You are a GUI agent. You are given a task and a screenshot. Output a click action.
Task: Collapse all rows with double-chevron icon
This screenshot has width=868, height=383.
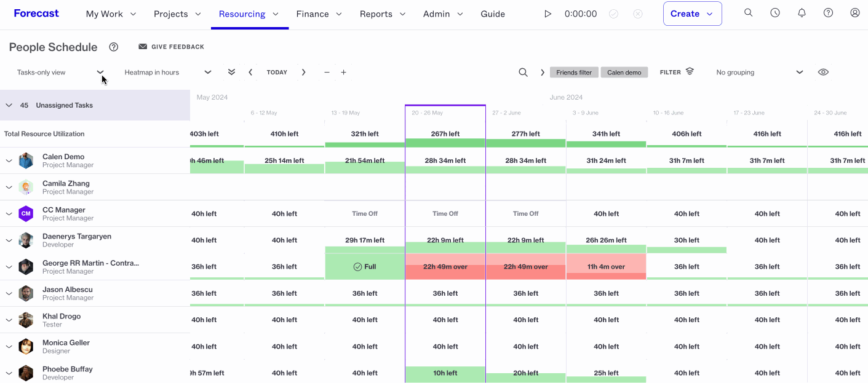click(231, 72)
